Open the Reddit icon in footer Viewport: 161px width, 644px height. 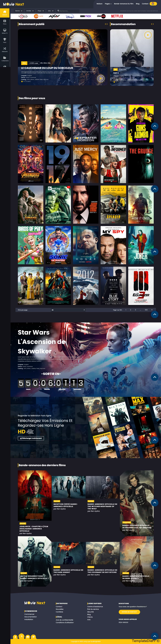pyautogui.click(x=33, y=637)
